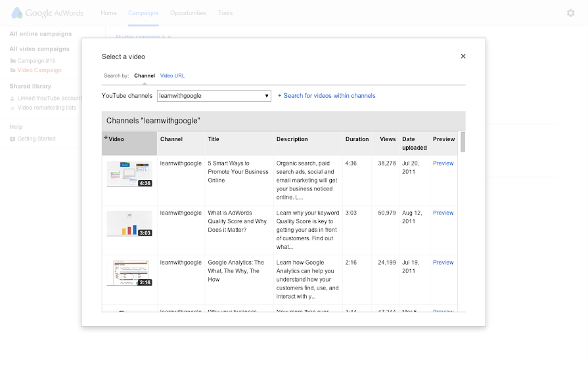
Task: Sort by the Video column header
Action: pos(129,143)
